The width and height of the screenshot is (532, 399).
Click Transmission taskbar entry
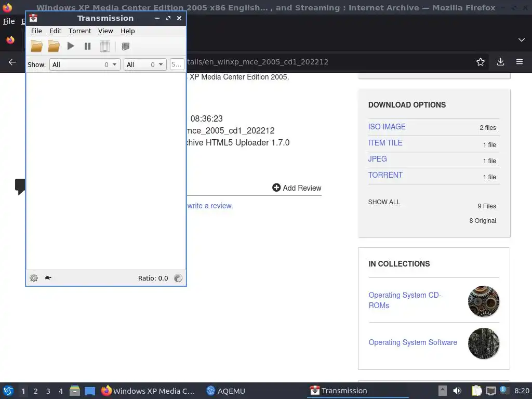tap(358, 391)
